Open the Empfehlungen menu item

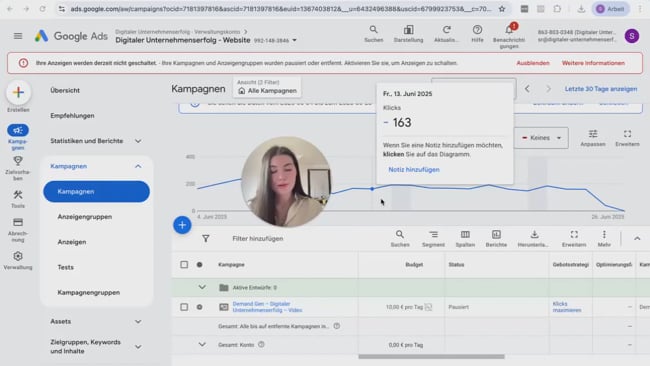72,116
